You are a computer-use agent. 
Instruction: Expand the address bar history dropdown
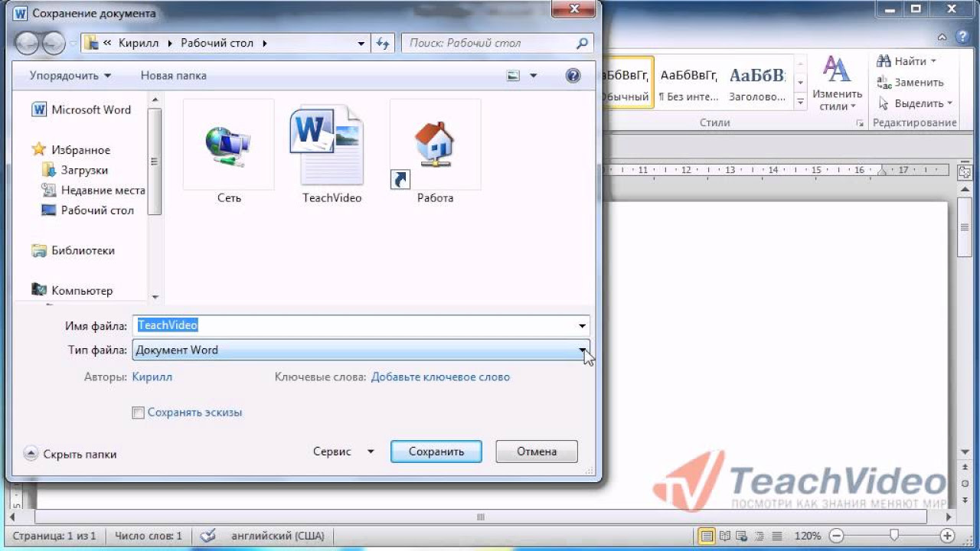point(361,44)
